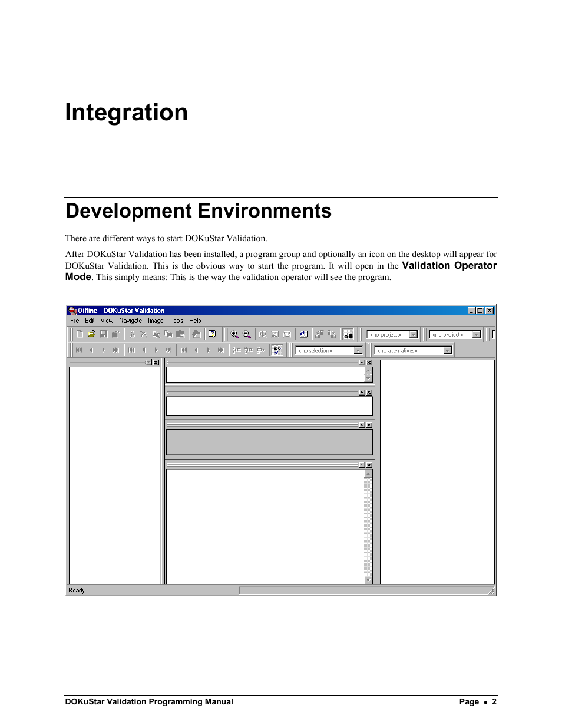Viewport: 562px width, 728px height.
Task: Maximize the DOKuStar Validation window
Action: pyautogui.click(x=480, y=311)
